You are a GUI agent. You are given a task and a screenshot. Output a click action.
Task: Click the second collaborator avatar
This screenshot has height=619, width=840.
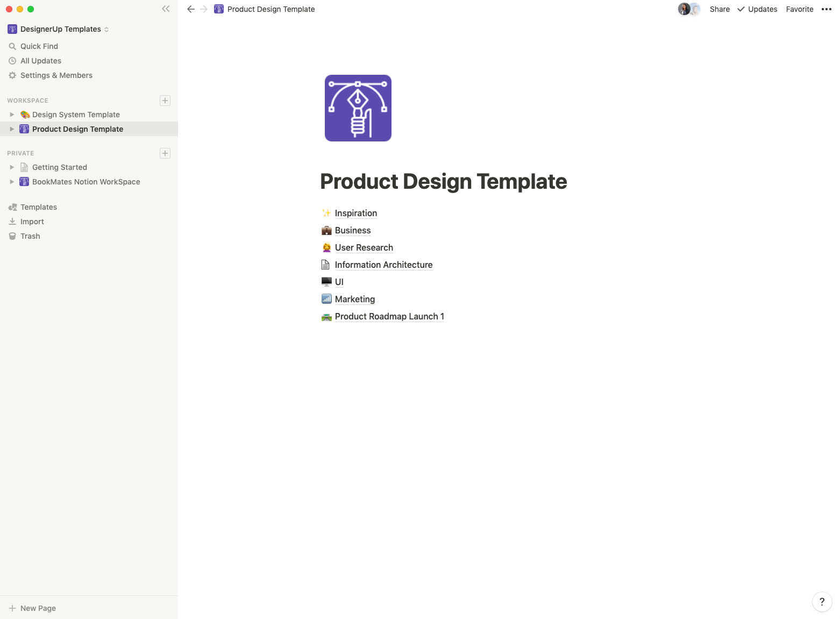point(695,9)
